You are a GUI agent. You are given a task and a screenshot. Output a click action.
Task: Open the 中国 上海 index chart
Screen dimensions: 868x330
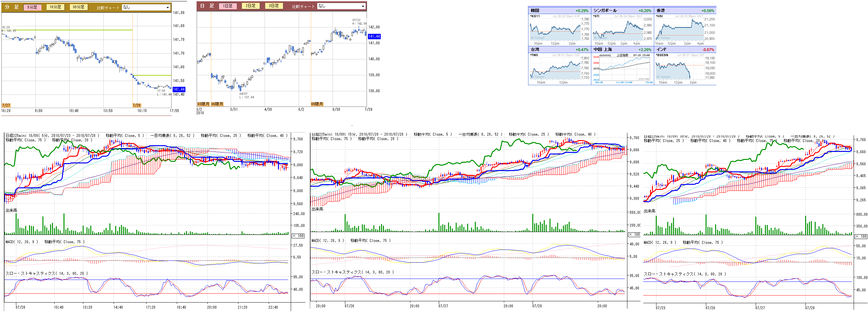pyautogui.click(x=622, y=68)
